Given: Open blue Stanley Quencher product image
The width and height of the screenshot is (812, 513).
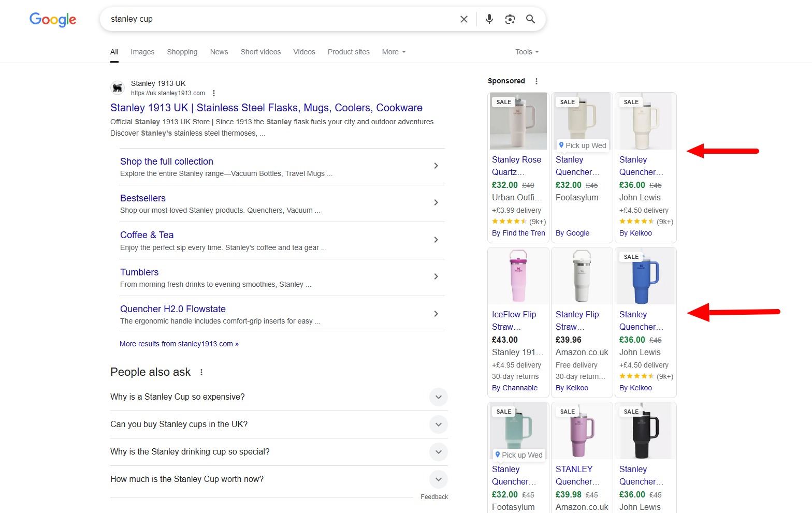Looking at the screenshot, I should click(646, 276).
